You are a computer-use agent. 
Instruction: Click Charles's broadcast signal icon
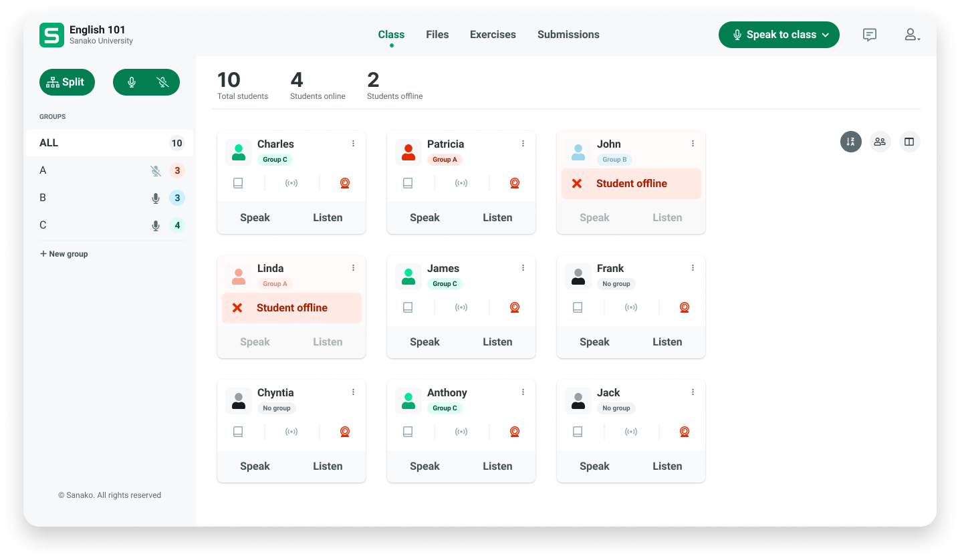(x=291, y=183)
